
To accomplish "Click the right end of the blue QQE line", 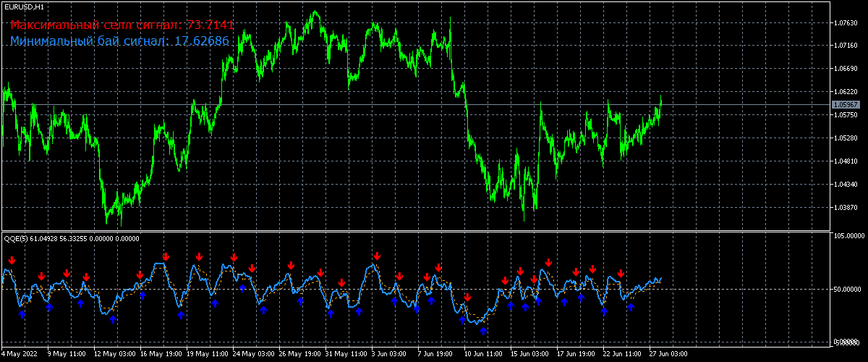I will pyautogui.click(x=660, y=279).
